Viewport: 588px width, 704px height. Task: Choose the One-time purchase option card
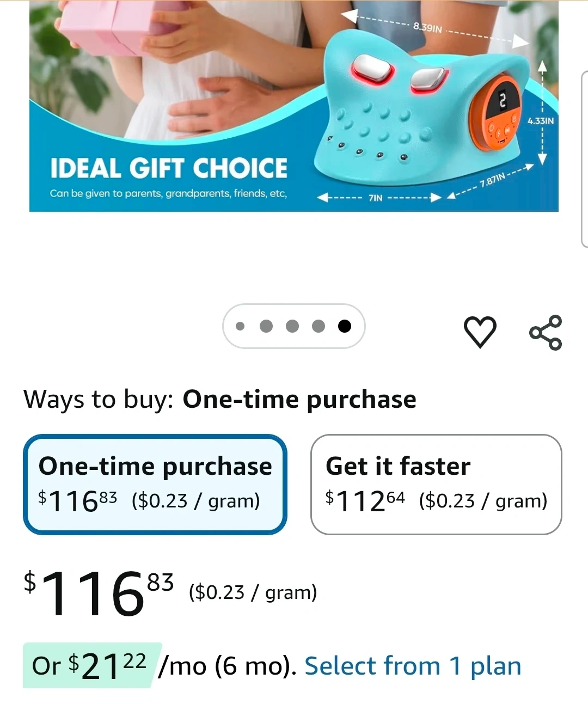click(155, 485)
